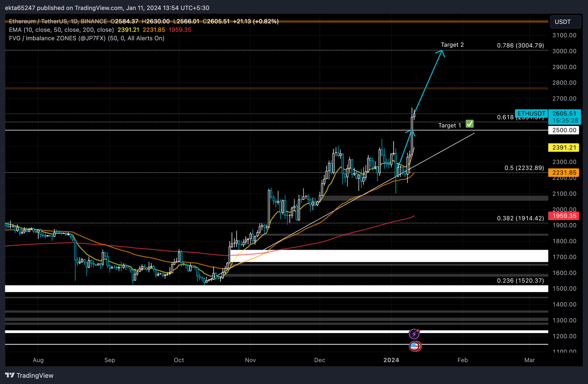Click the green checkmark beside Target 1
The width and height of the screenshot is (588, 384).
[469, 124]
